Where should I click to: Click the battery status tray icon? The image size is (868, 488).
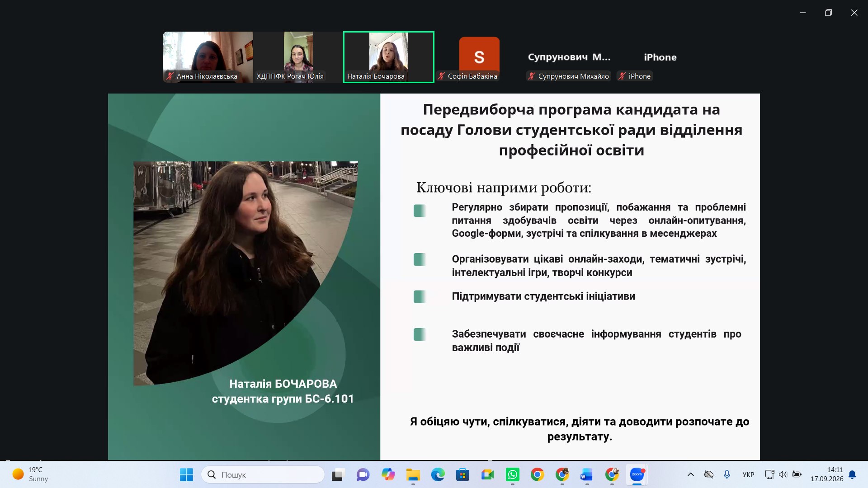pos(797,474)
